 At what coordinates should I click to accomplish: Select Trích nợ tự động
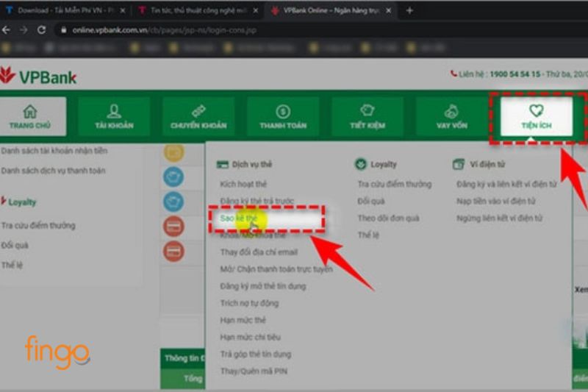(249, 303)
